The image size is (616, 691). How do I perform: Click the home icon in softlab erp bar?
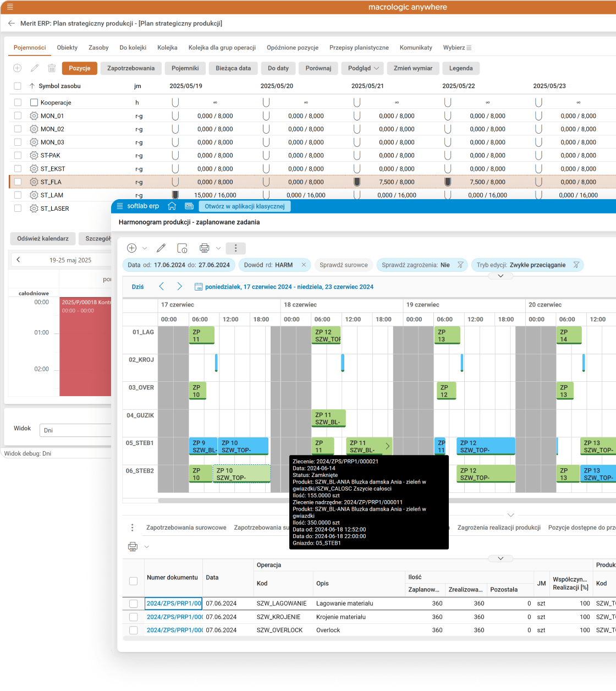click(172, 206)
